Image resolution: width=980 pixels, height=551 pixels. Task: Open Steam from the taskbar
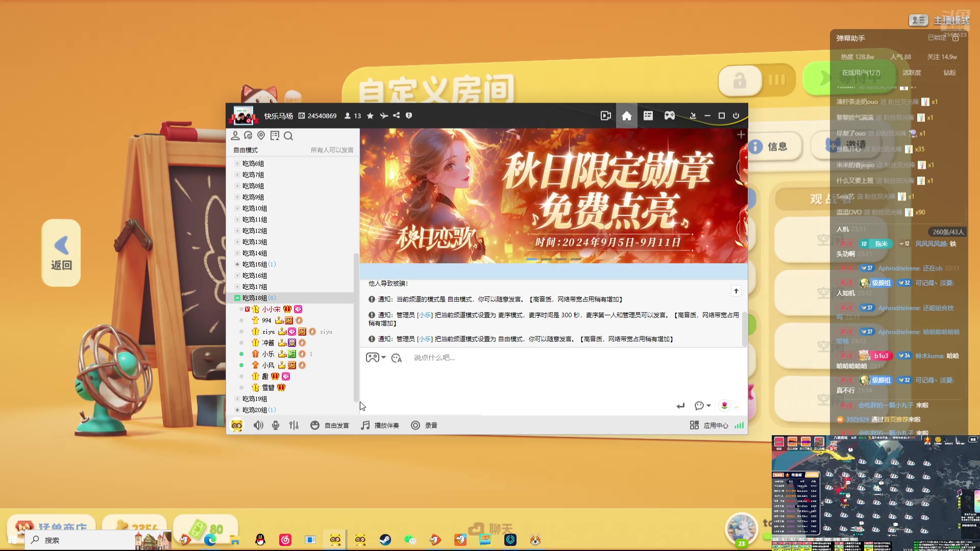[385, 540]
